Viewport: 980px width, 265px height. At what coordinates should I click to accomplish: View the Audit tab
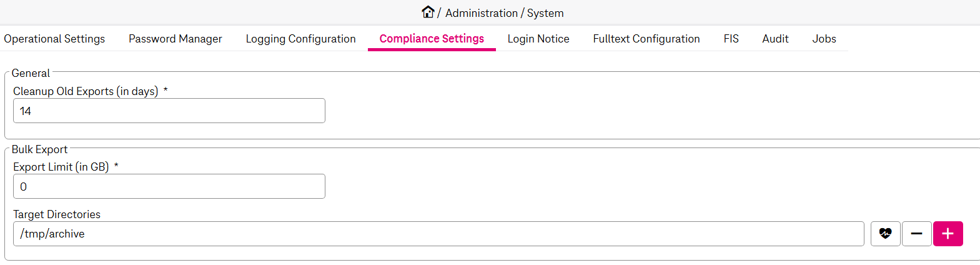pyautogui.click(x=775, y=39)
